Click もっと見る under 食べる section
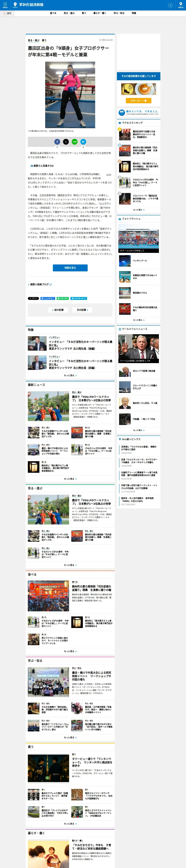 [x=70, y=651]
